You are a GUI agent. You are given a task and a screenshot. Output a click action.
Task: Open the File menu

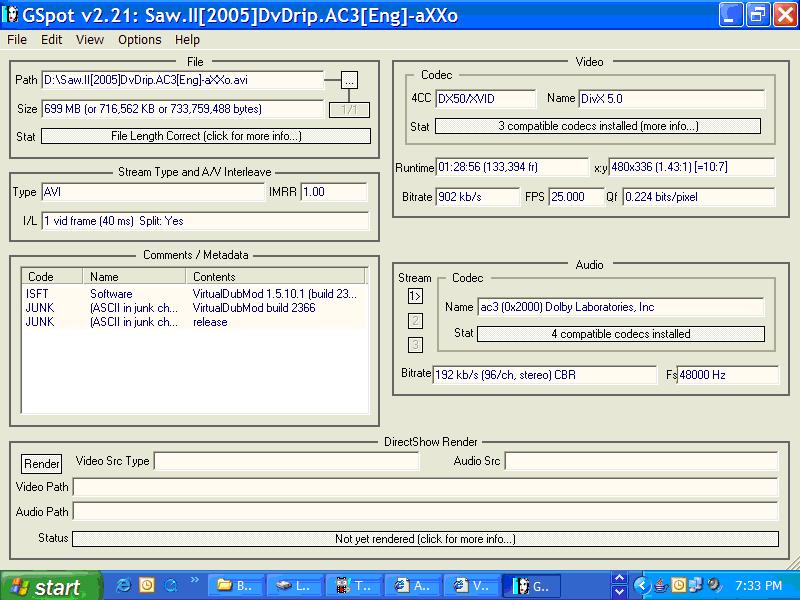(x=17, y=40)
